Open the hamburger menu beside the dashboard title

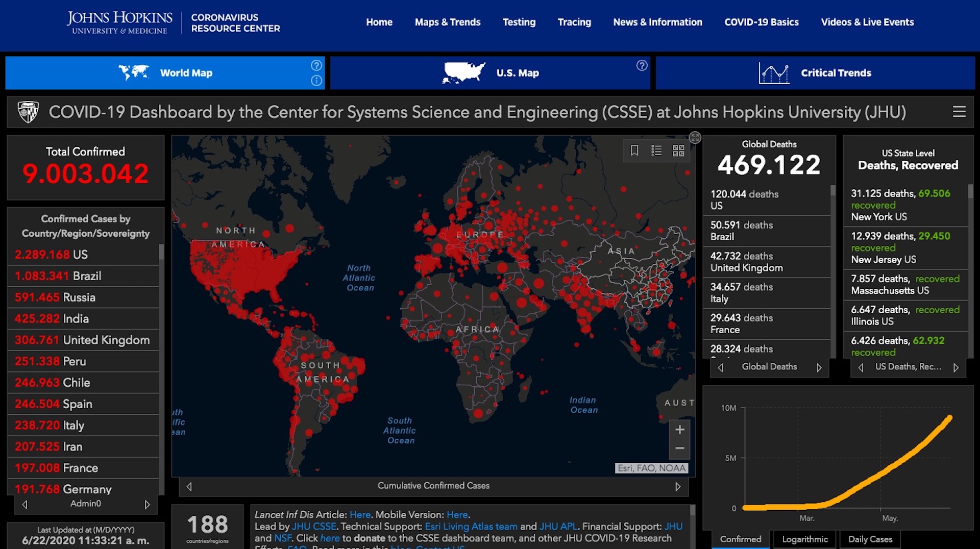[x=960, y=112]
